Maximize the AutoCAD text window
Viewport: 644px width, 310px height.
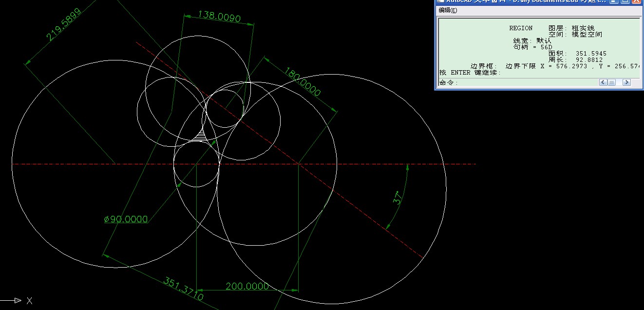point(625,1)
